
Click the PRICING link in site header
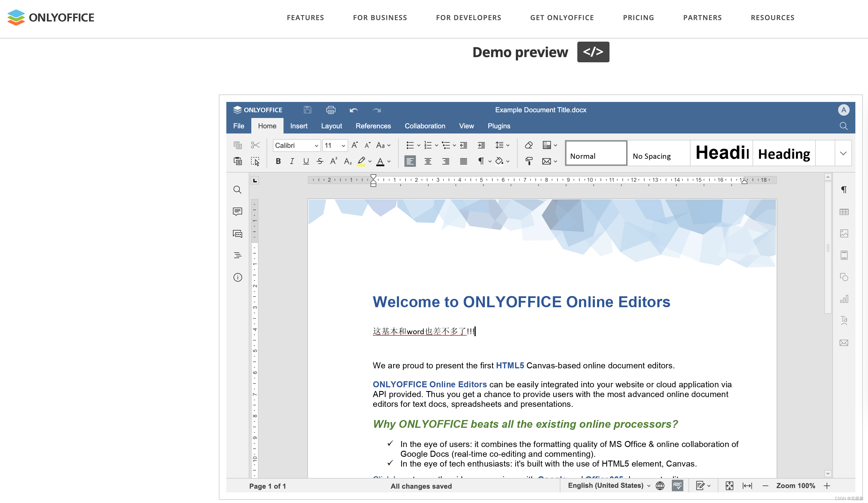[638, 18]
